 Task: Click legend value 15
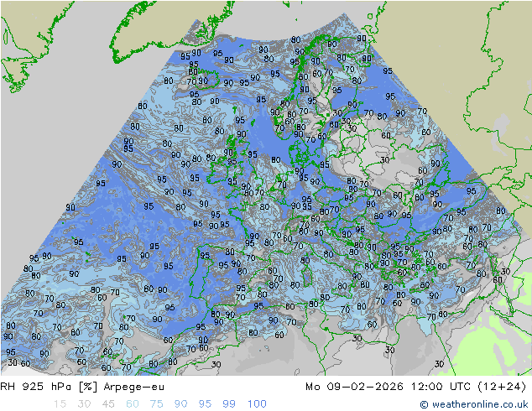[60, 404]
